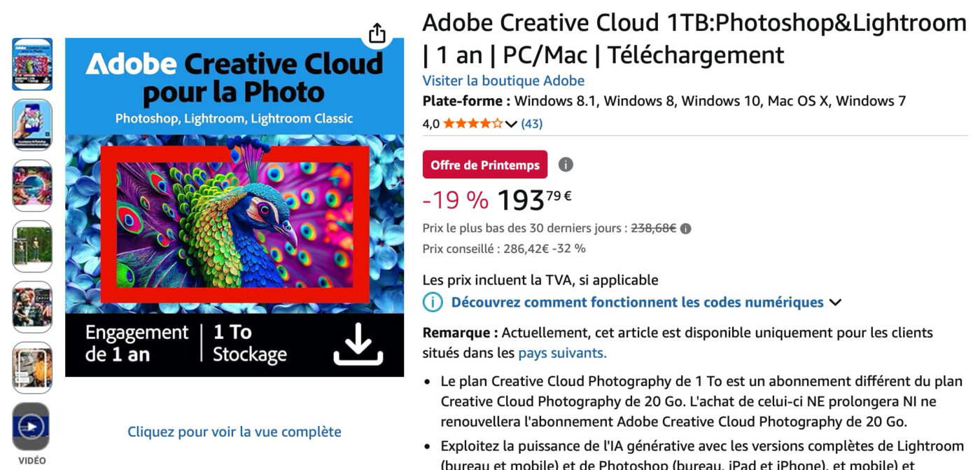Visit the Adobe store link
Screen dimensions: 980x470
pos(503,81)
